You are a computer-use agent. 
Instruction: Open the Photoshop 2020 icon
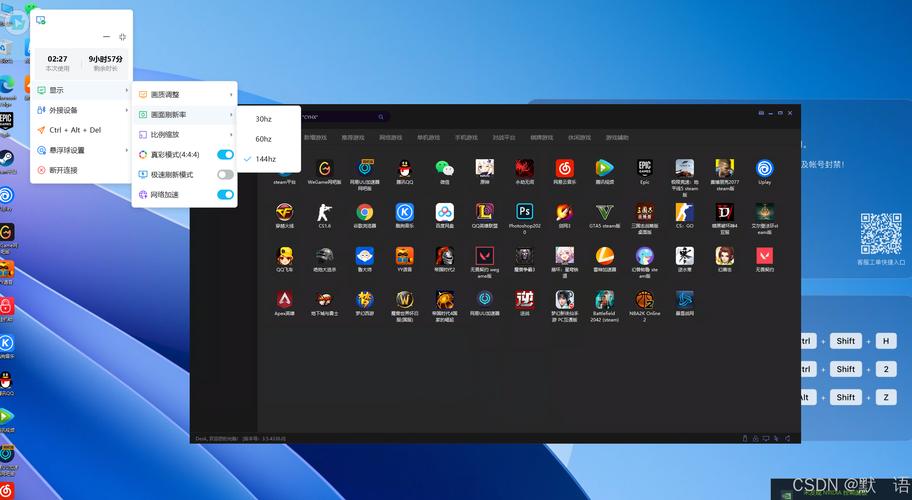click(x=524, y=212)
